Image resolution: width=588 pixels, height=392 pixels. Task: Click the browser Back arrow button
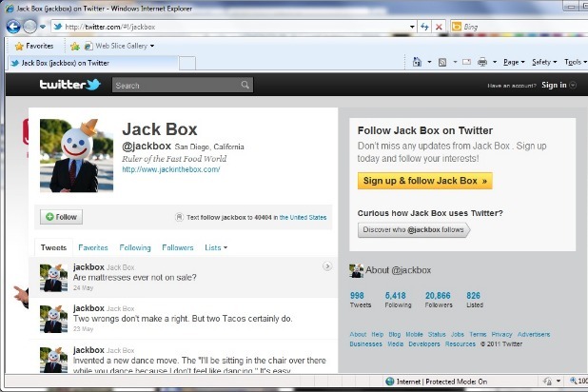13,26
